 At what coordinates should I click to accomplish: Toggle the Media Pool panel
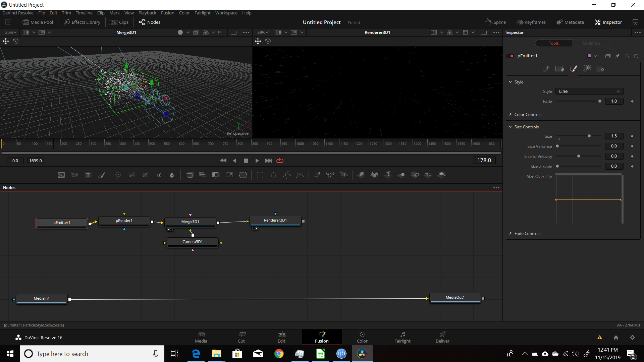point(38,22)
